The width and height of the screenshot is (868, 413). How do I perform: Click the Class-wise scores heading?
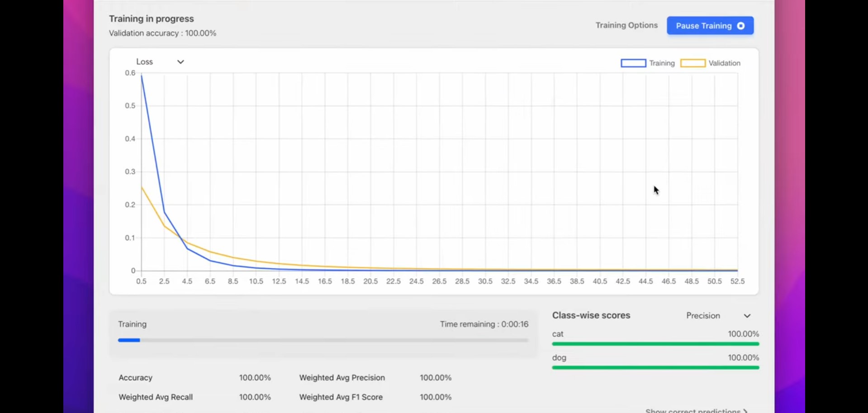click(x=591, y=315)
